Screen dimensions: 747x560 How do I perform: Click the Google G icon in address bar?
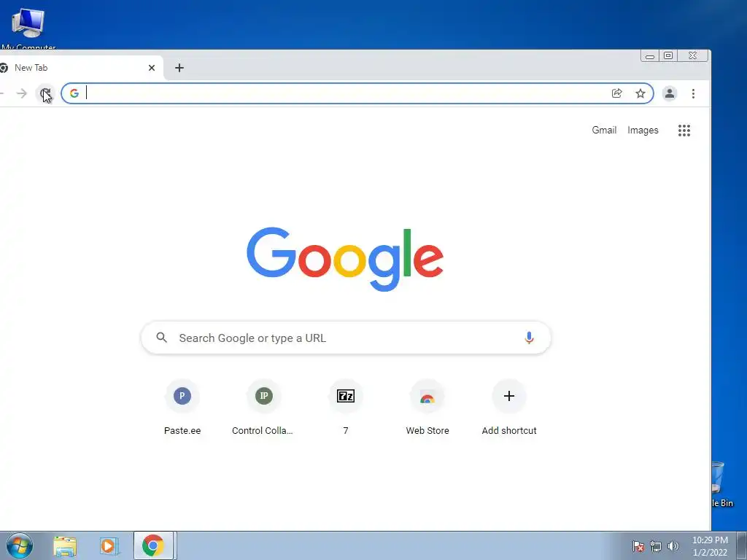[74, 93]
